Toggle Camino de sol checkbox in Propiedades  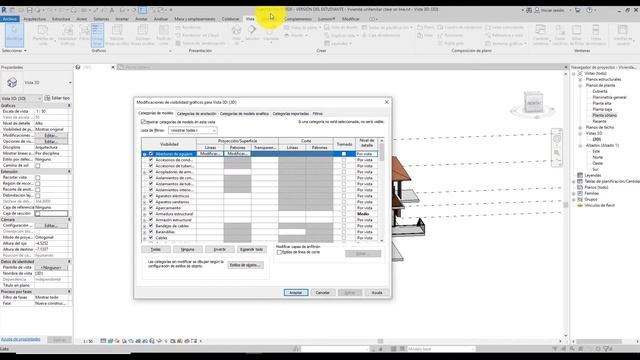pyautogui.click(x=38, y=166)
